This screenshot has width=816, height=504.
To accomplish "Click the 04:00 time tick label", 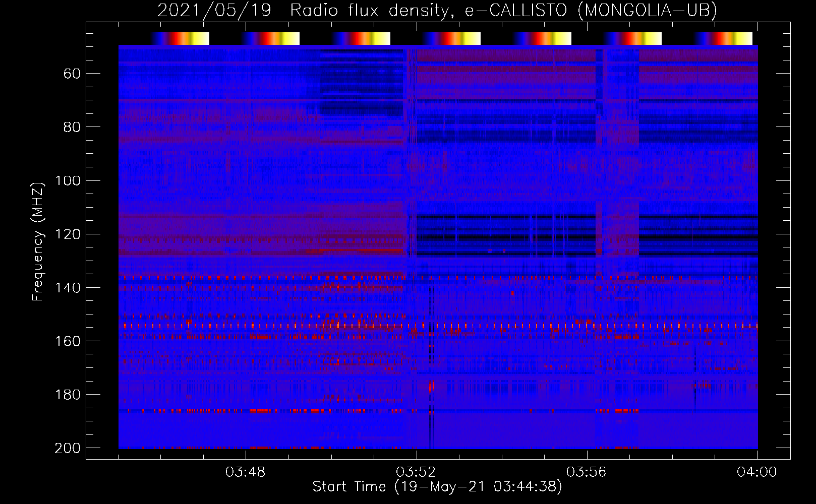I will 757,472.
